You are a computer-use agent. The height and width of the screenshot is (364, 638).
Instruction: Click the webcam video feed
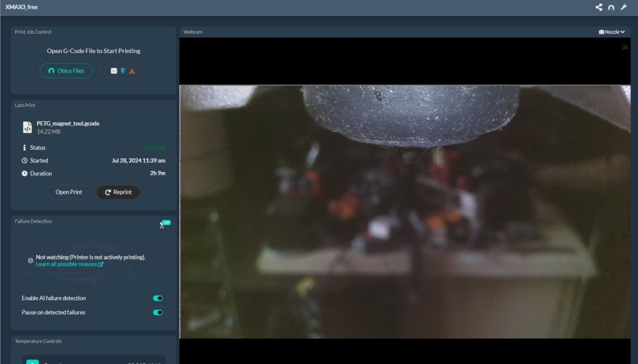[405, 212]
